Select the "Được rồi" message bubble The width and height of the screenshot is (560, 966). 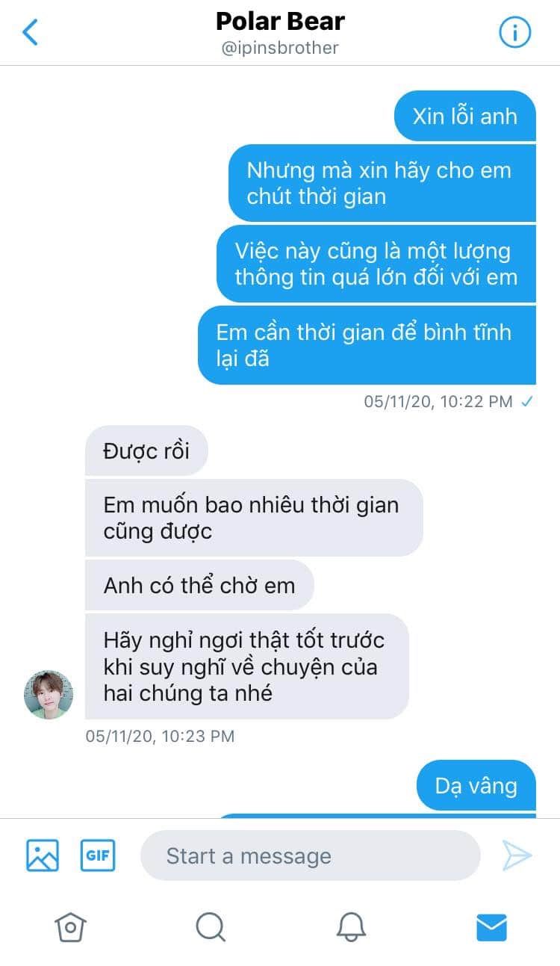[146, 451]
